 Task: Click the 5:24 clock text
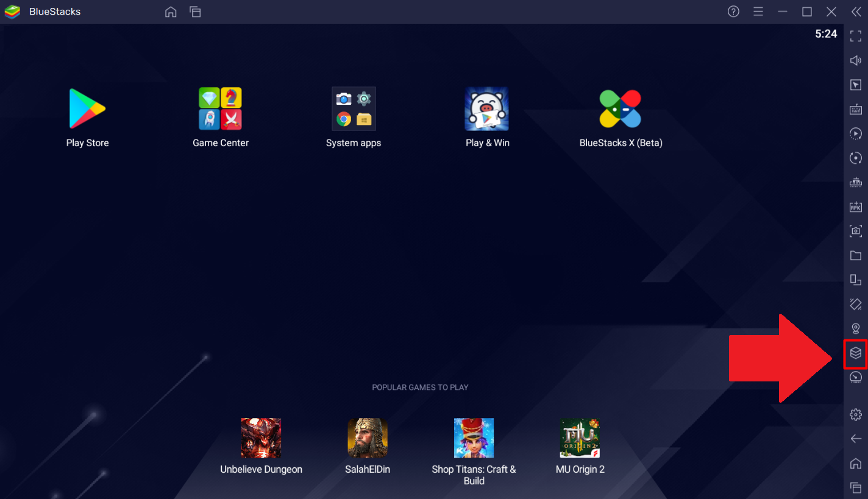(x=826, y=34)
